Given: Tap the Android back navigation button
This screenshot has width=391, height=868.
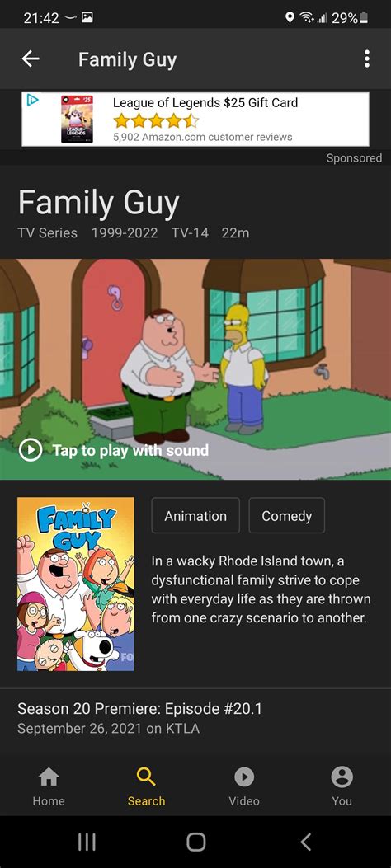Looking at the screenshot, I should [x=305, y=842].
